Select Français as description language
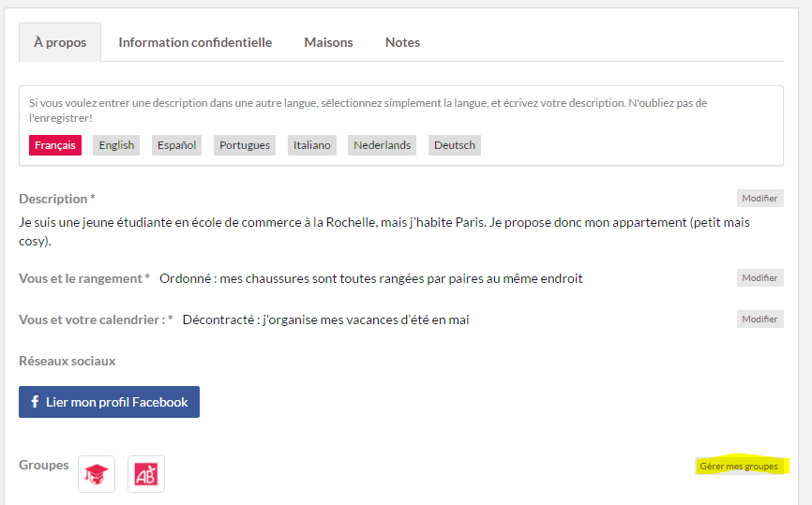Viewport: 812px width, 505px height. click(55, 145)
